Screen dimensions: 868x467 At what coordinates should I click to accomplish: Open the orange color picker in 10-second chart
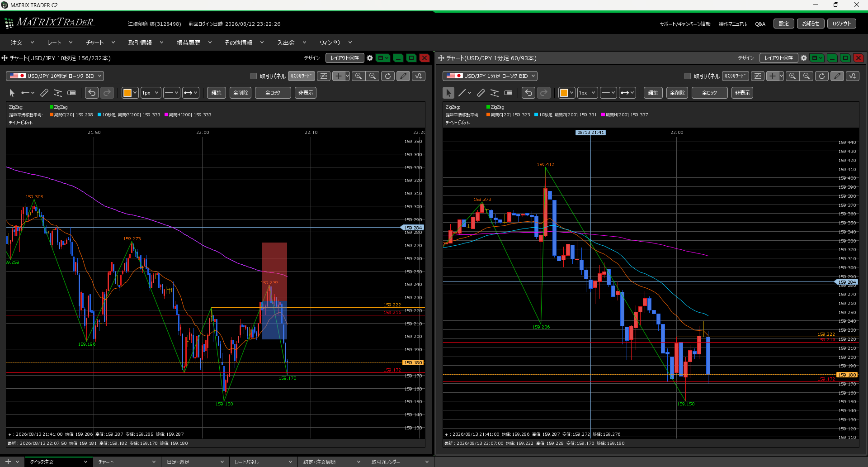point(130,93)
